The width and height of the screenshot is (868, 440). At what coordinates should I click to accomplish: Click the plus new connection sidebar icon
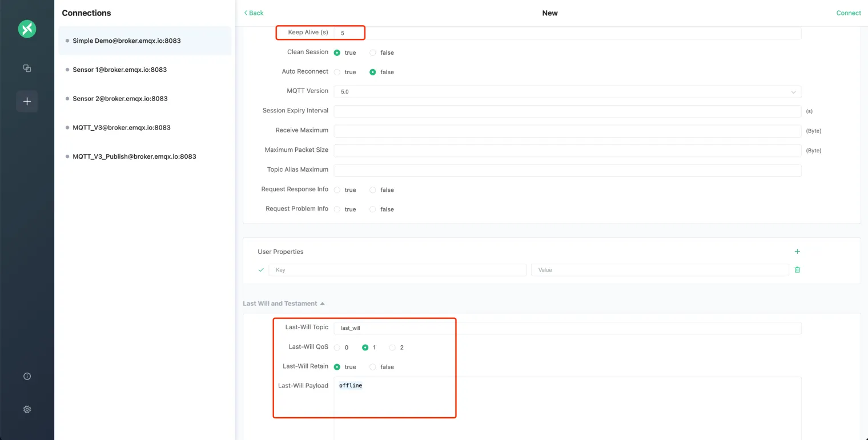[27, 101]
